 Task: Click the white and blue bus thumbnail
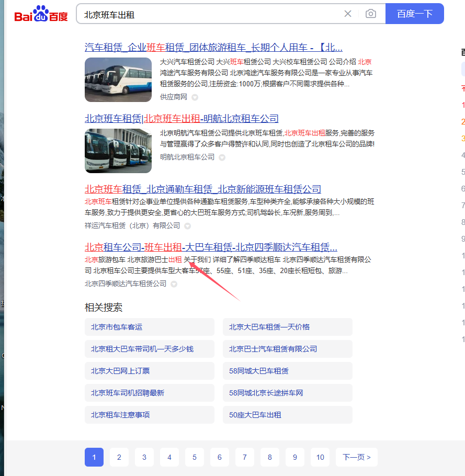[118, 80]
